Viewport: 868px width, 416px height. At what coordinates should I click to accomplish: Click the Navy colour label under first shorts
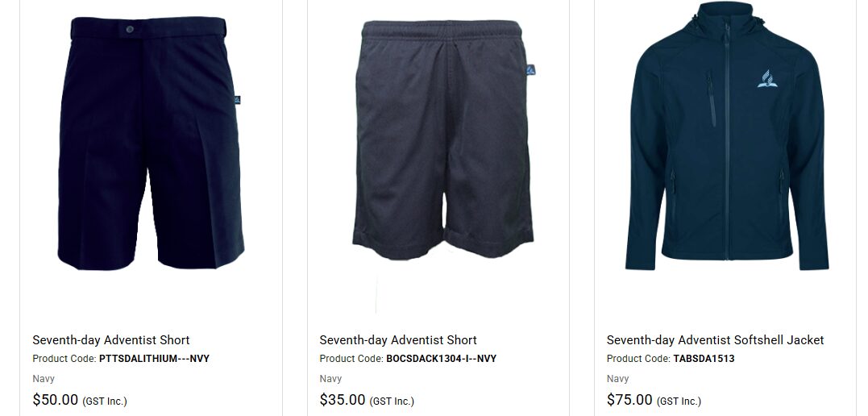click(x=44, y=379)
